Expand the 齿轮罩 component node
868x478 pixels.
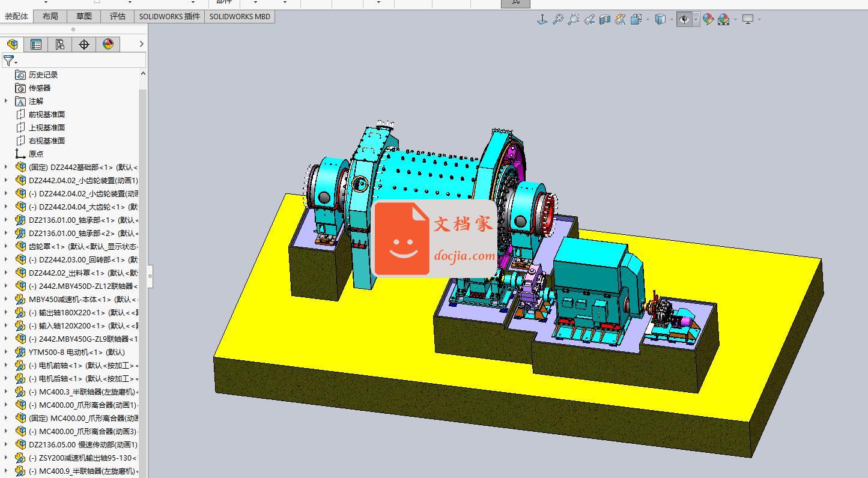(x=7, y=246)
